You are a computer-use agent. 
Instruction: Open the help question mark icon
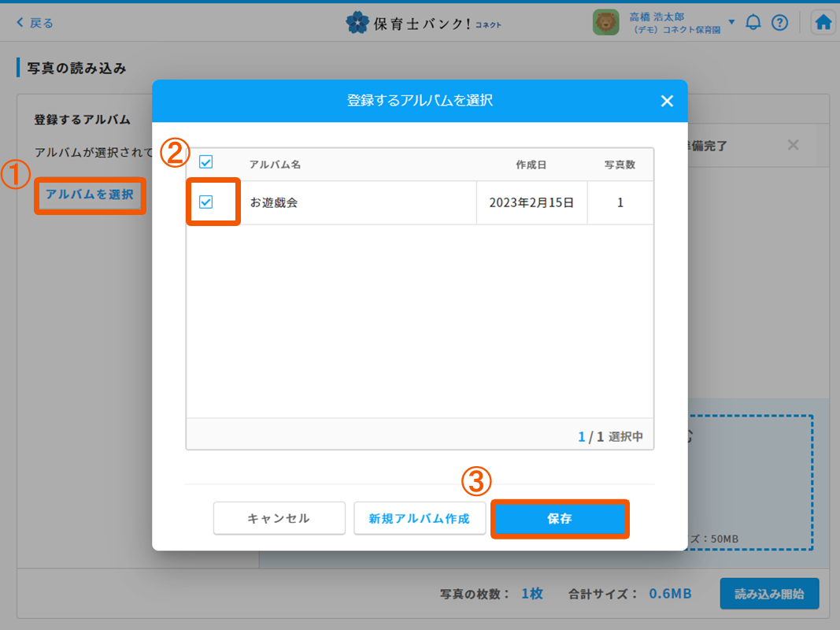[779, 23]
